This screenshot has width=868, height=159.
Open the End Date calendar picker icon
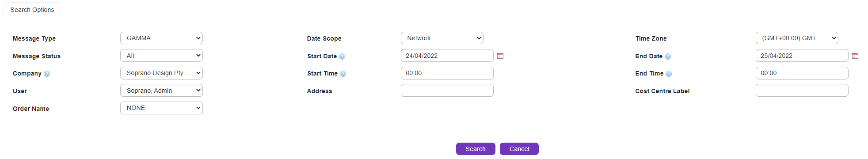click(x=855, y=56)
